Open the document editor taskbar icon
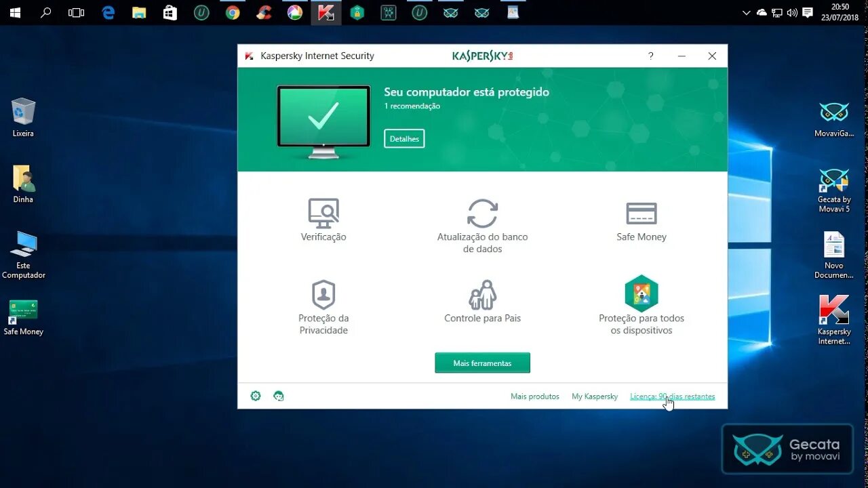This screenshot has height=488, width=868. click(513, 12)
